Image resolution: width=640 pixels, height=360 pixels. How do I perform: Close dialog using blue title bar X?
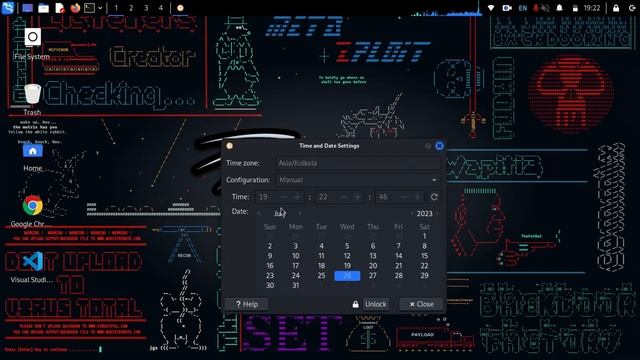pyautogui.click(x=439, y=146)
